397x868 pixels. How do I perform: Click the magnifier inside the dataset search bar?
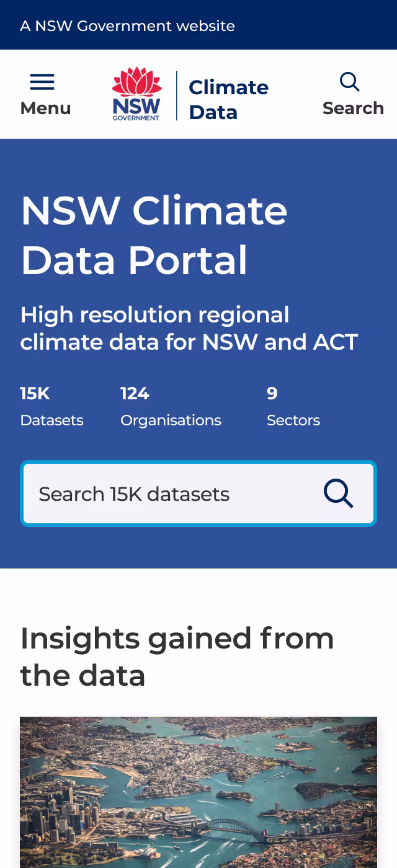click(338, 494)
